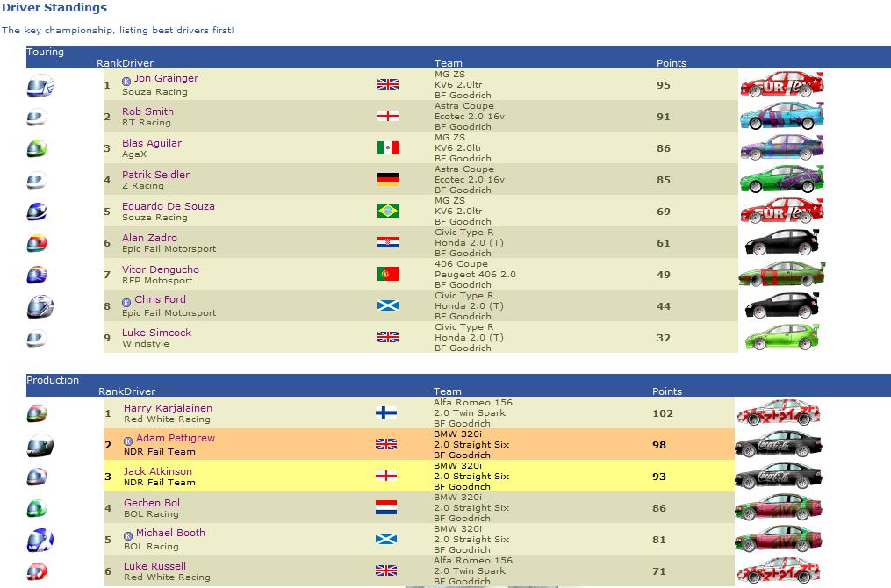The image size is (891, 588).
Task: Click 'AgaX' team name
Action: (x=134, y=154)
